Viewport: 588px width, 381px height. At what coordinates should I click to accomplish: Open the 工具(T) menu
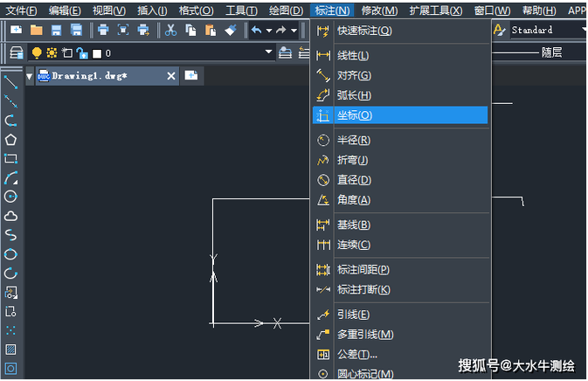(241, 10)
